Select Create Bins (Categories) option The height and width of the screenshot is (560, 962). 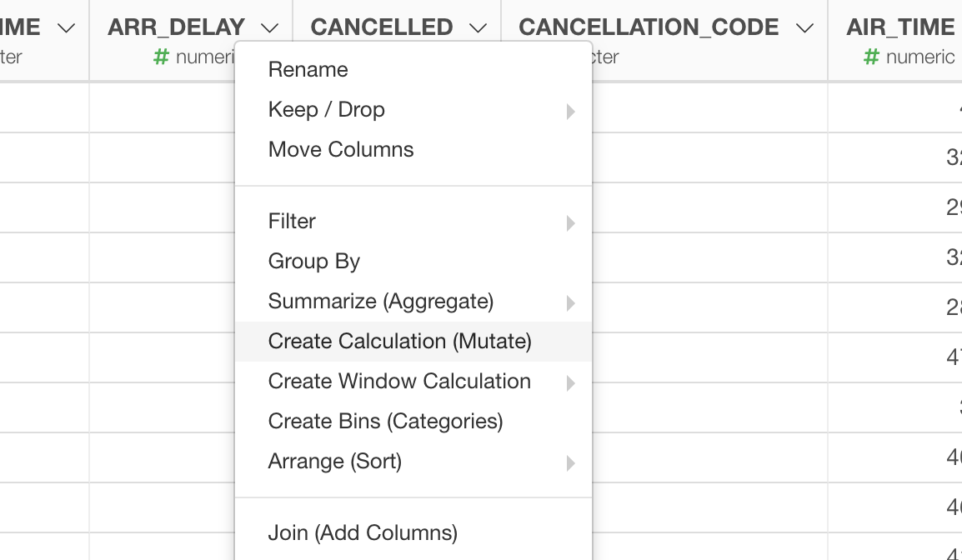pyautogui.click(x=413, y=421)
